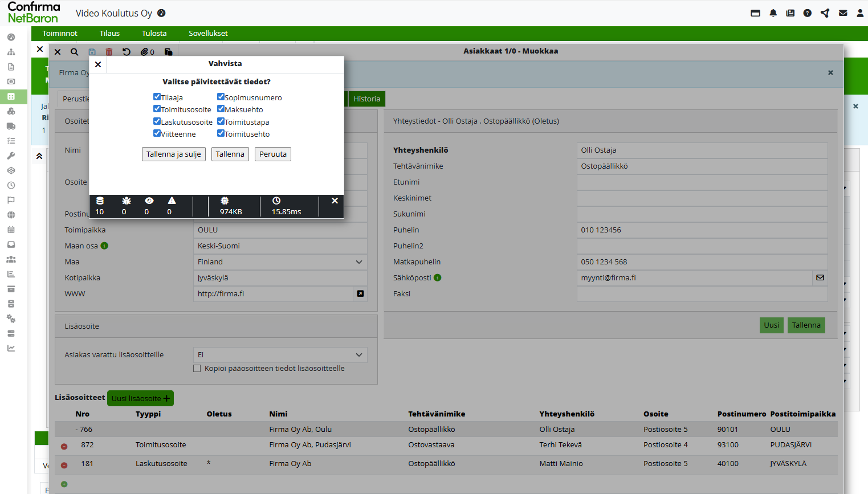
Task: Uncheck the Tilaaja checkbox
Action: point(157,97)
